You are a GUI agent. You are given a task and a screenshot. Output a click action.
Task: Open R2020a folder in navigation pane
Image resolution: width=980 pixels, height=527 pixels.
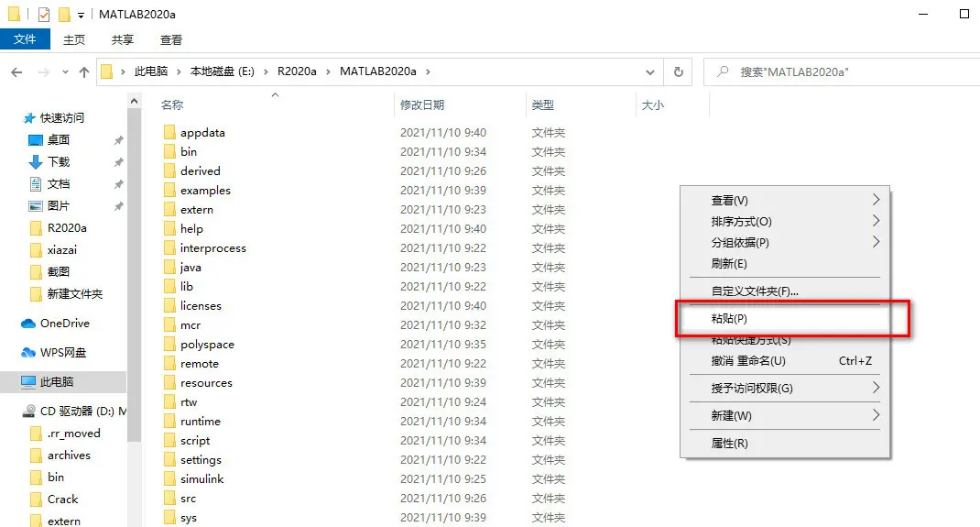67,228
